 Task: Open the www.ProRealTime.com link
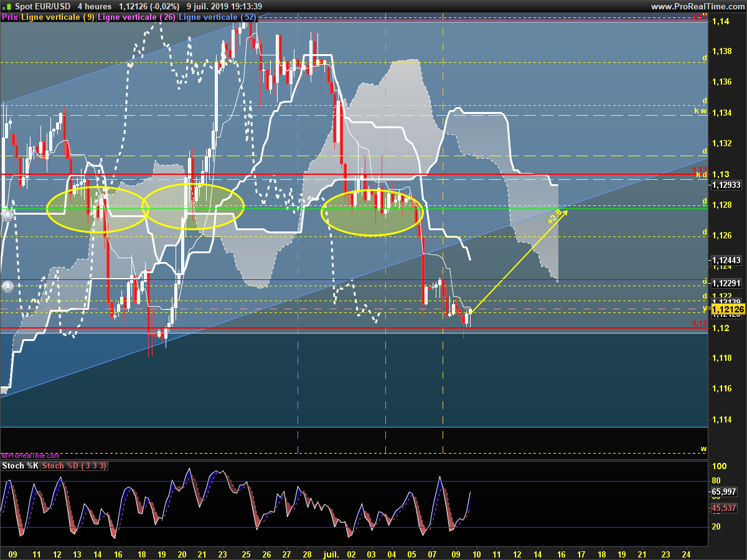pos(697,6)
